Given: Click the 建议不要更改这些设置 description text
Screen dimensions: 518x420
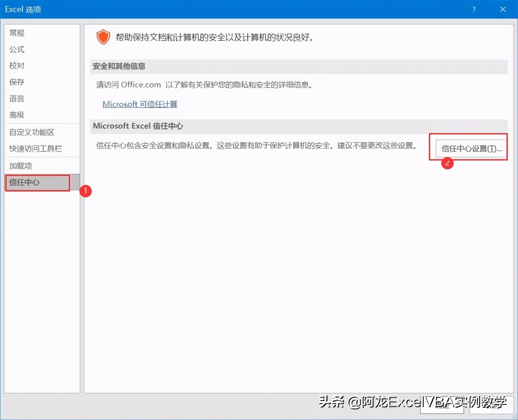Looking at the screenshot, I should (256, 145).
